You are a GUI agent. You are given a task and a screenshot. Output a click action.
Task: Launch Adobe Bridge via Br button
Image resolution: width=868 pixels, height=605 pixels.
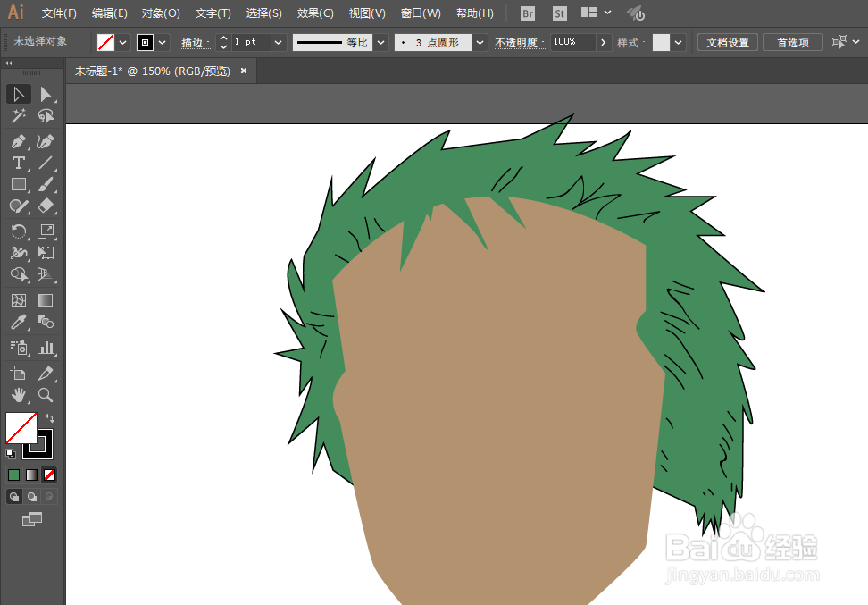click(528, 13)
